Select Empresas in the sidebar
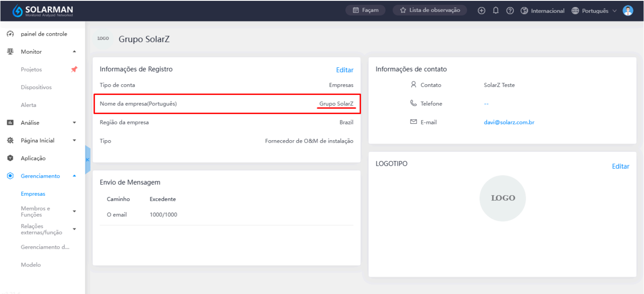This screenshot has width=644, height=294. (33, 194)
